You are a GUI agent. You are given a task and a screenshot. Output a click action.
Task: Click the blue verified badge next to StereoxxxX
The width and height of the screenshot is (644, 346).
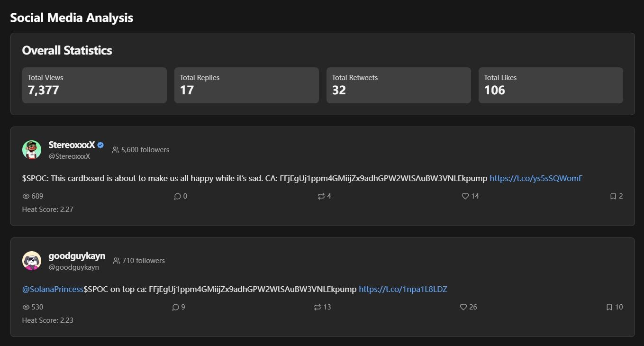(100, 146)
